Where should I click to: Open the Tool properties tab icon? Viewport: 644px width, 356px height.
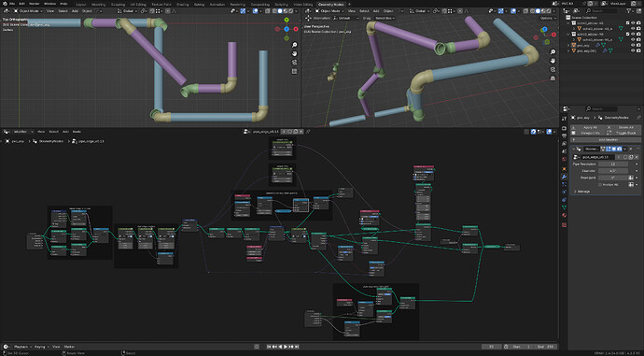pos(565,119)
